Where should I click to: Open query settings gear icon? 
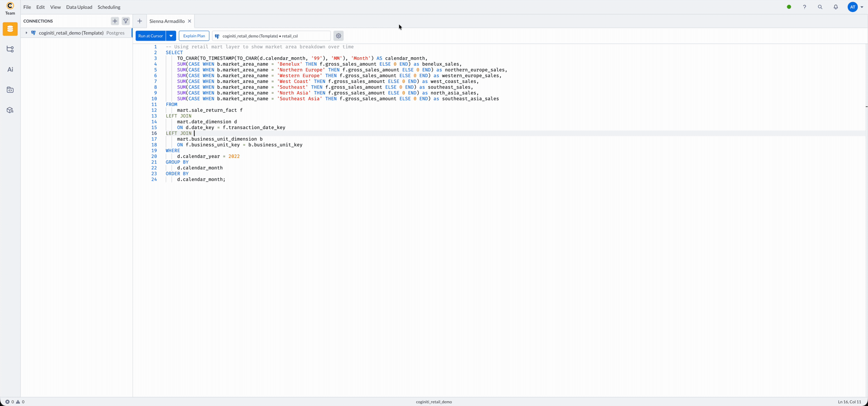pyautogui.click(x=338, y=36)
